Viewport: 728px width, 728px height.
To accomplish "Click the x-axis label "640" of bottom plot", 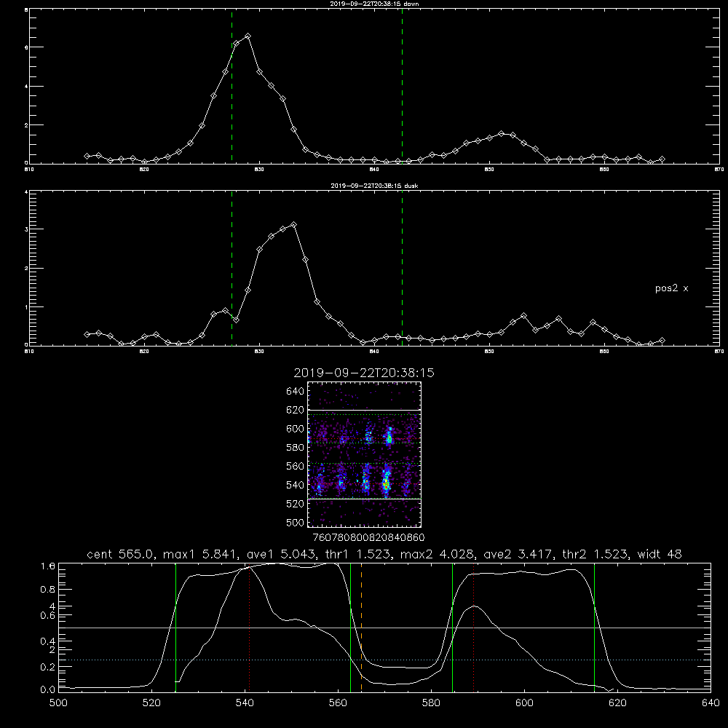I will coord(711,703).
